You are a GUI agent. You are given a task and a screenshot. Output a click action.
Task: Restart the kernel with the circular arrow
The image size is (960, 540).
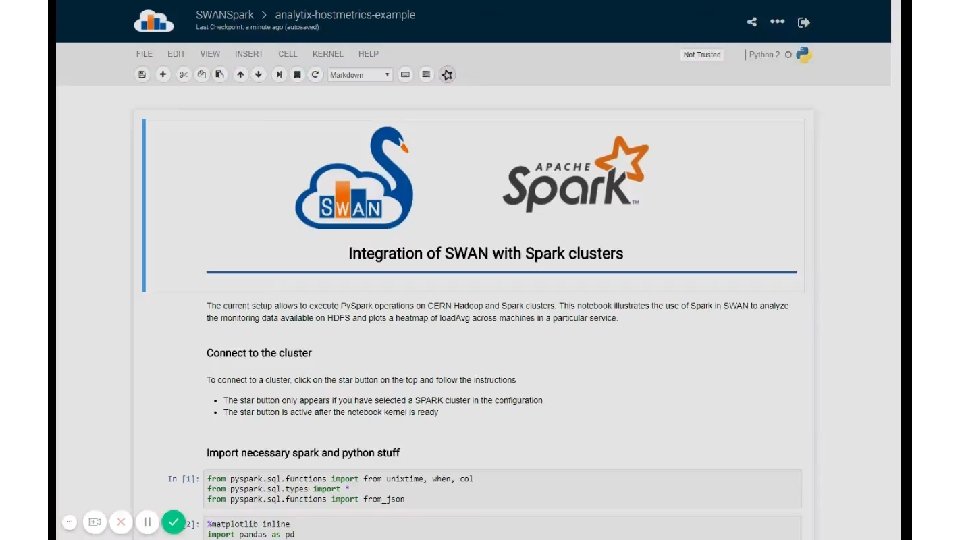[x=315, y=75]
